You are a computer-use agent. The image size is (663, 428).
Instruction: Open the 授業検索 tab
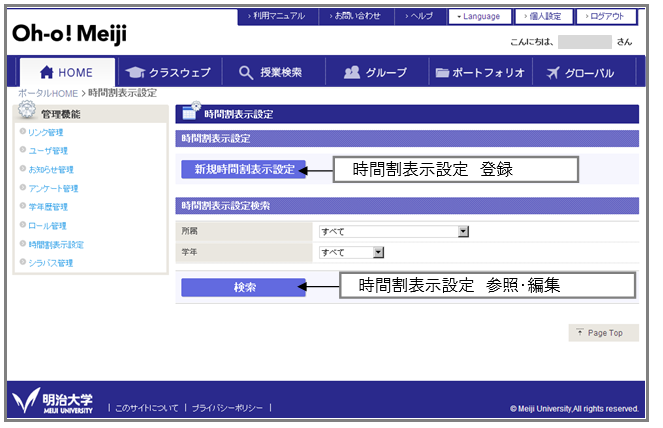coord(273,72)
